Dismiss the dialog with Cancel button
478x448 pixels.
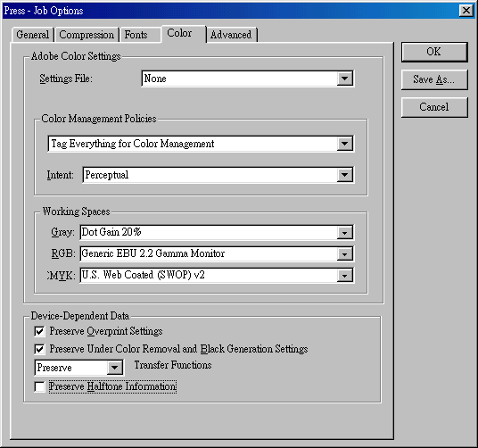coord(434,107)
